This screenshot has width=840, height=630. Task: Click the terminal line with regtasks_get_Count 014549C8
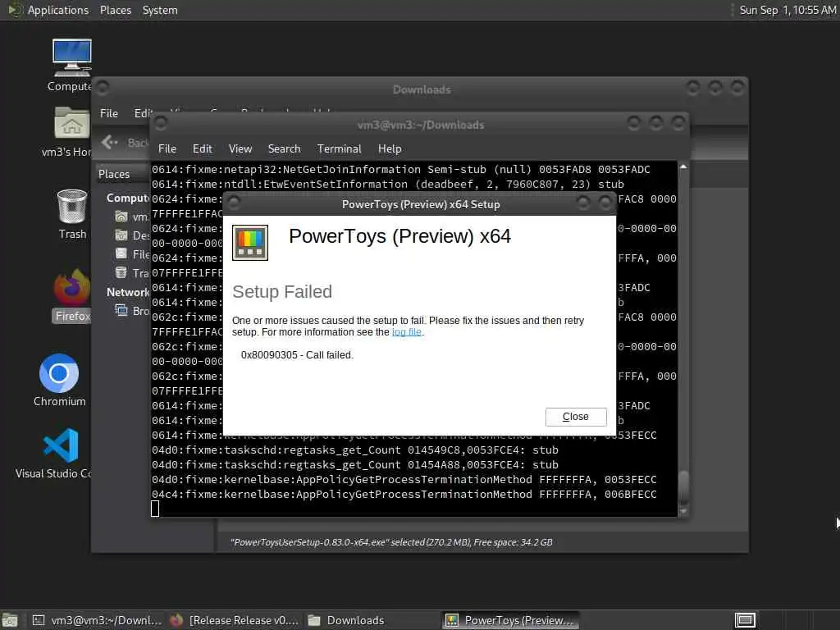click(354, 450)
